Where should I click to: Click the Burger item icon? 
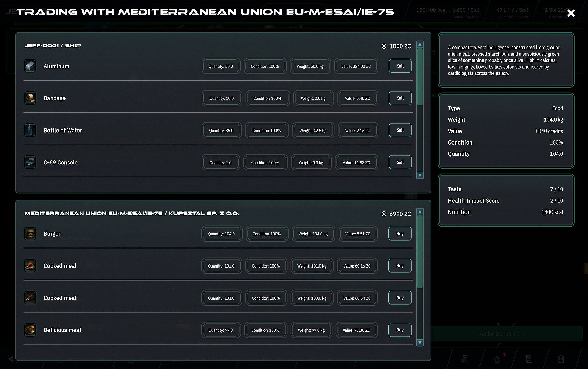[30, 234]
